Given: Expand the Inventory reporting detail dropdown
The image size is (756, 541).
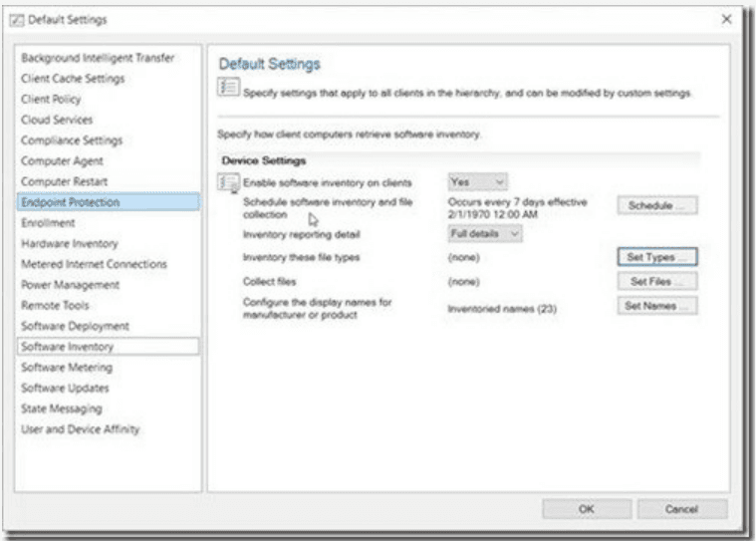Looking at the screenshot, I should pos(485,234).
